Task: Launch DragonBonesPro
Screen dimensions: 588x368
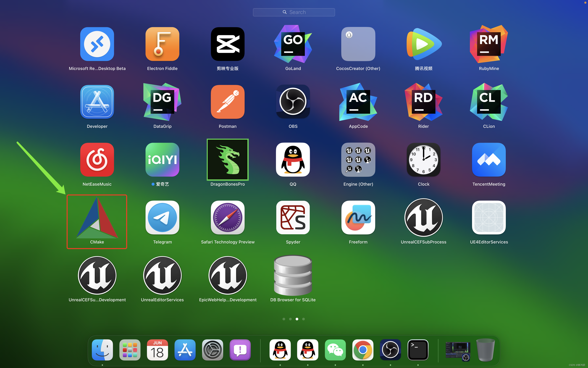Action: coord(228,160)
